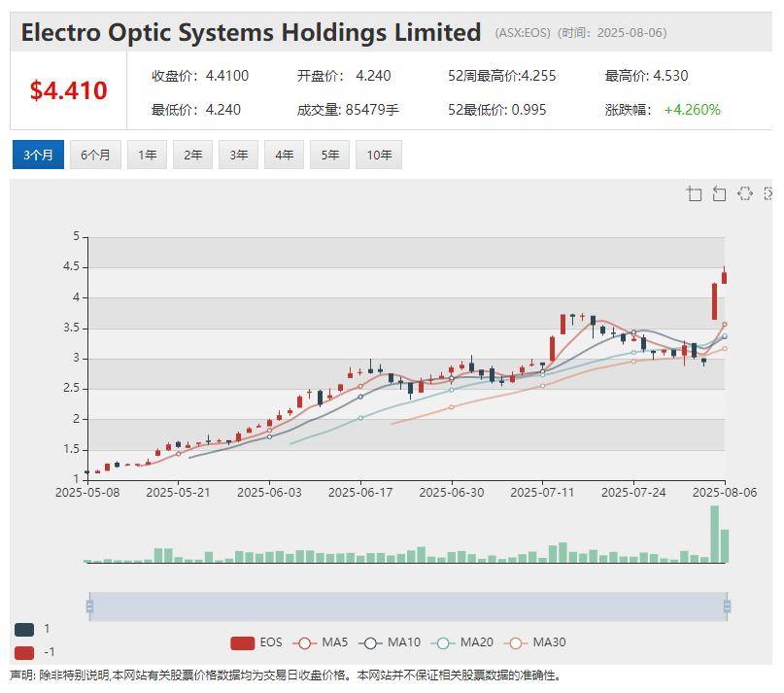Click the 4.5 y-axis price label
Viewport: 784px width, 693px height.
(72, 266)
